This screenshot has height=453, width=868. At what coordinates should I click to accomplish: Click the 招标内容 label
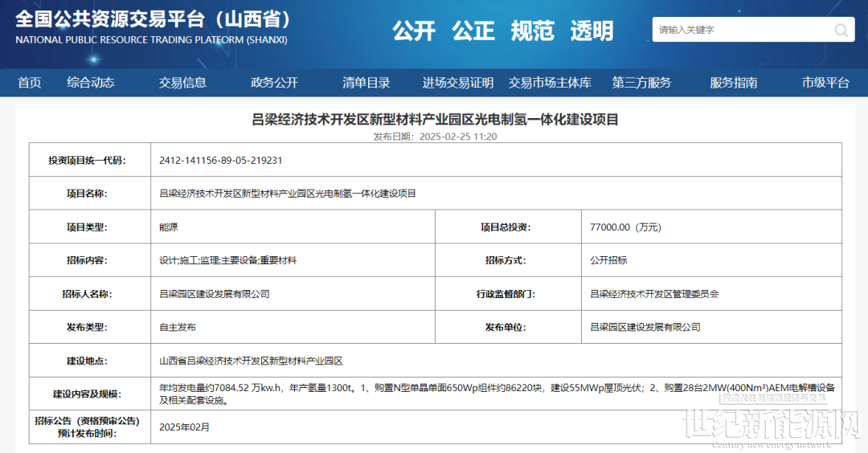87,260
